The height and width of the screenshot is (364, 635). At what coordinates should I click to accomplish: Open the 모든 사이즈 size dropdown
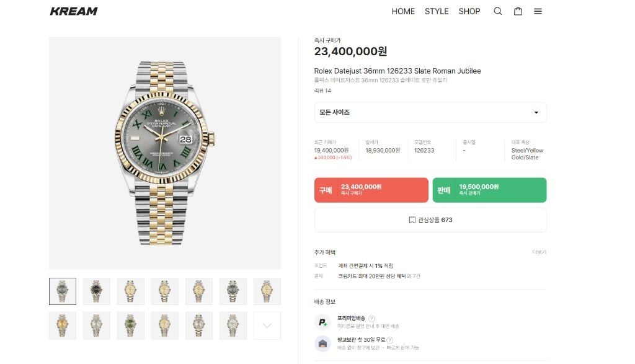(x=430, y=112)
